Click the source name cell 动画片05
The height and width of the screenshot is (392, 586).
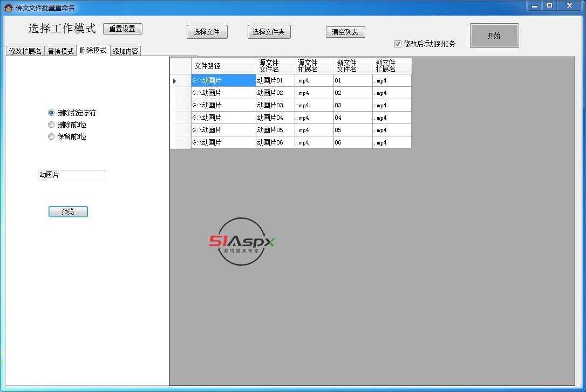pyautogui.click(x=275, y=130)
